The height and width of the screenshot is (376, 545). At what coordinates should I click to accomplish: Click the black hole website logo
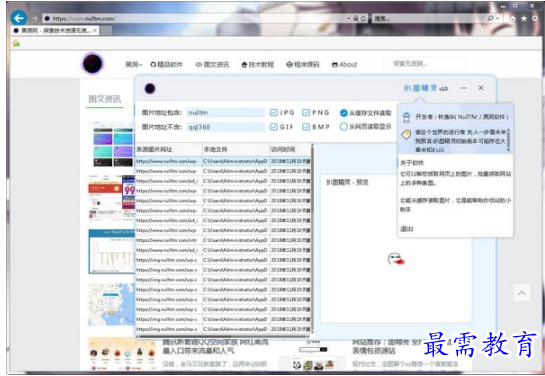(93, 64)
